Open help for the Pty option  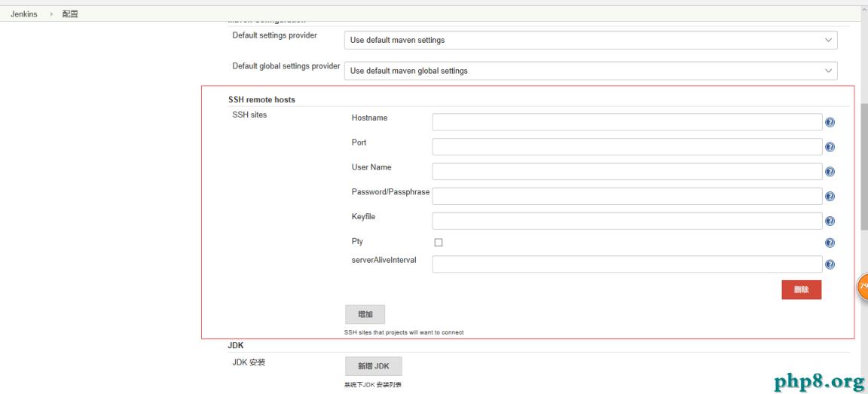point(830,243)
